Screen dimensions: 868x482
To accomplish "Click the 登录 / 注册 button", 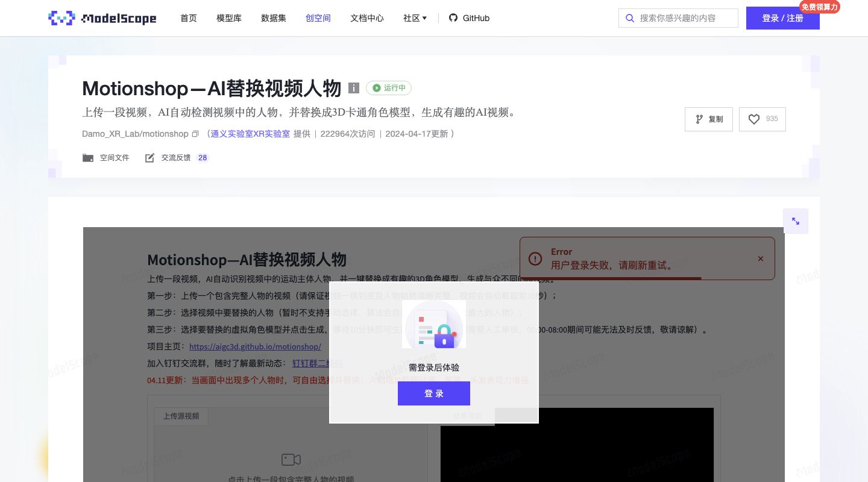I will (x=782, y=18).
